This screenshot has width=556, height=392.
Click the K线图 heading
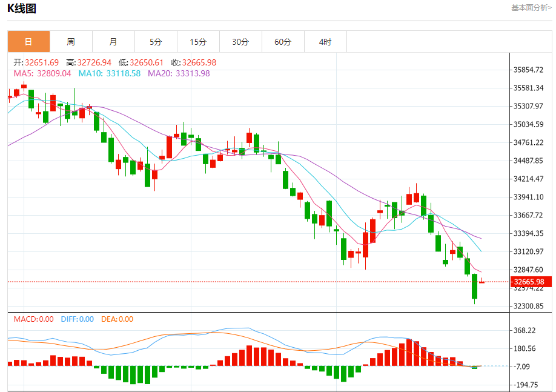(x=22, y=8)
